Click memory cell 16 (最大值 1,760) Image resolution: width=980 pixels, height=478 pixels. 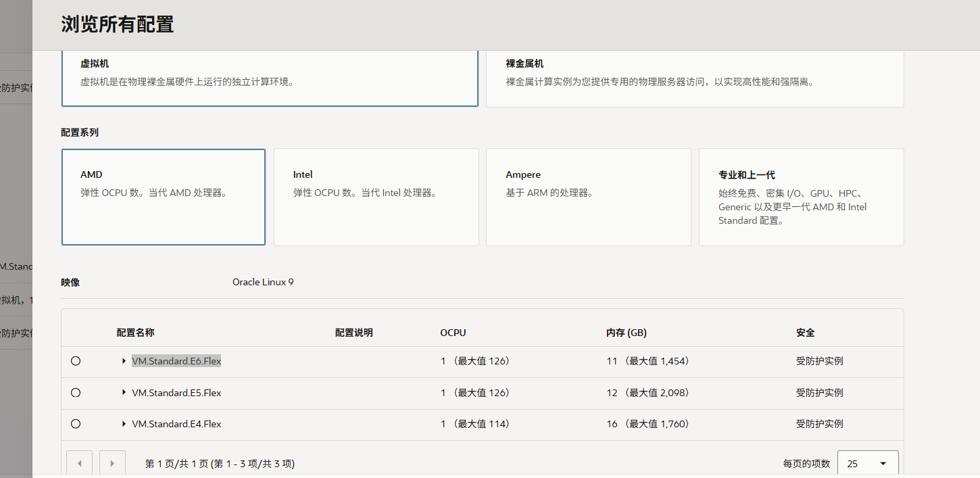tap(650, 424)
